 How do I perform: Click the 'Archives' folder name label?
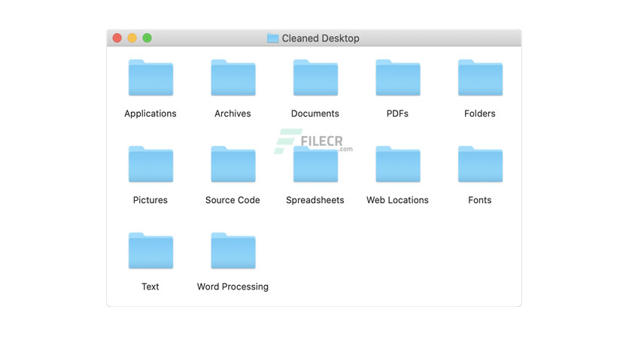[x=232, y=114]
